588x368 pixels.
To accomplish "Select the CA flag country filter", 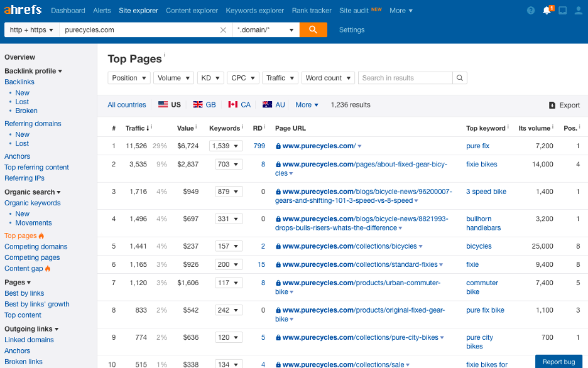I will pos(239,105).
